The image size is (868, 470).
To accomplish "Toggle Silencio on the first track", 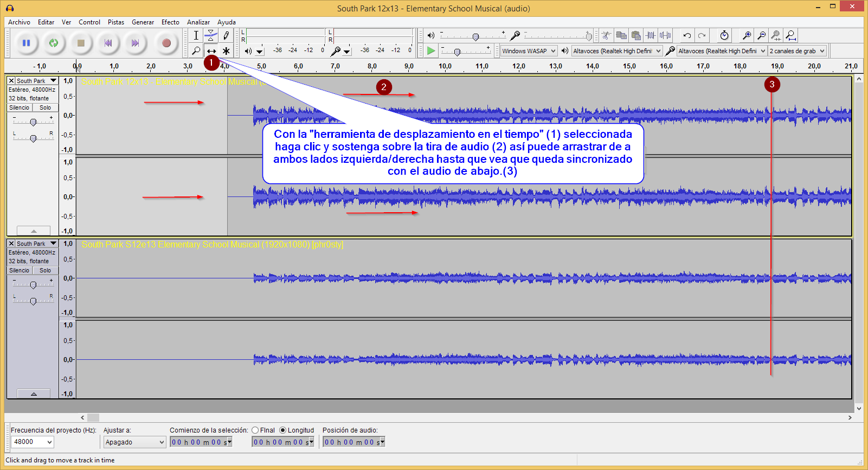I will click(20, 107).
